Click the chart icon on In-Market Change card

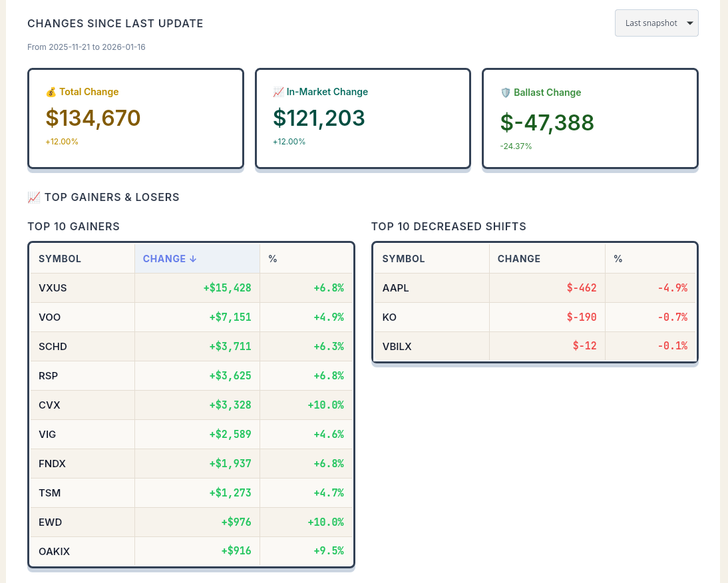coord(279,92)
